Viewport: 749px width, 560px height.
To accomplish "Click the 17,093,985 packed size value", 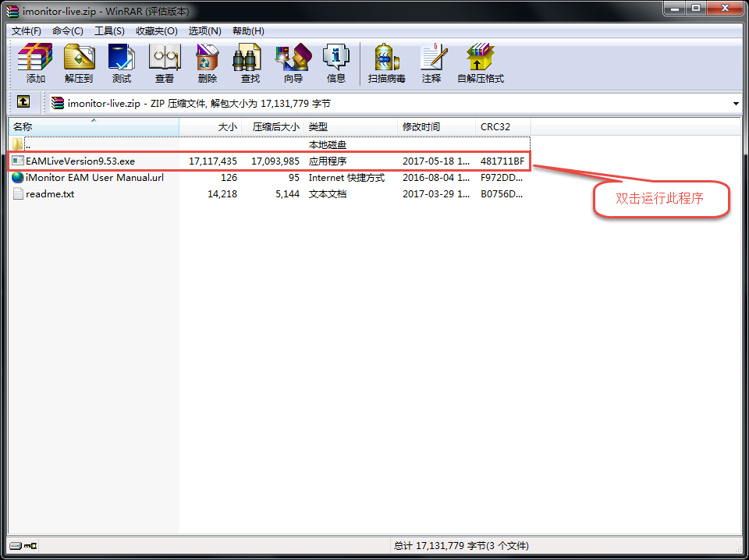I will [275, 161].
